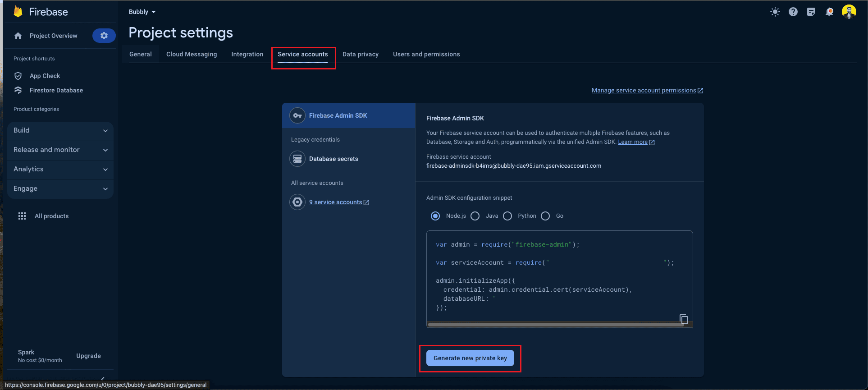Open the feedback notes icon
Viewport: 868px width, 390px height.
(x=811, y=12)
